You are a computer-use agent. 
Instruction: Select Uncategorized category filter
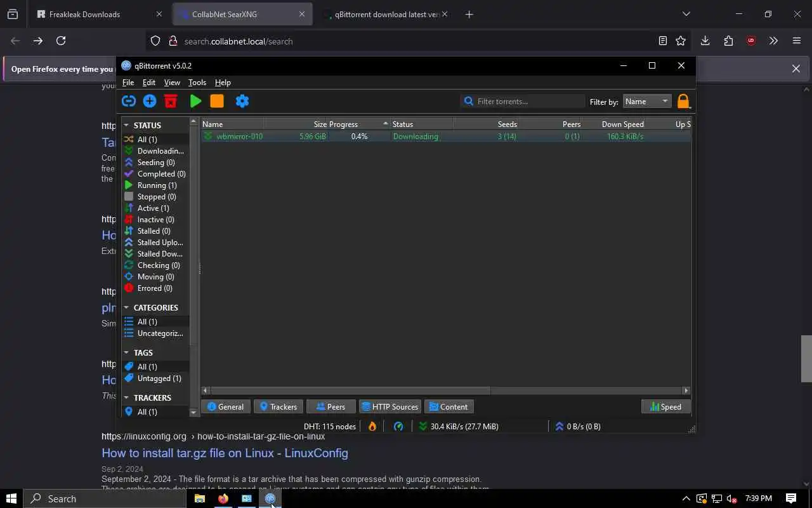155,333
